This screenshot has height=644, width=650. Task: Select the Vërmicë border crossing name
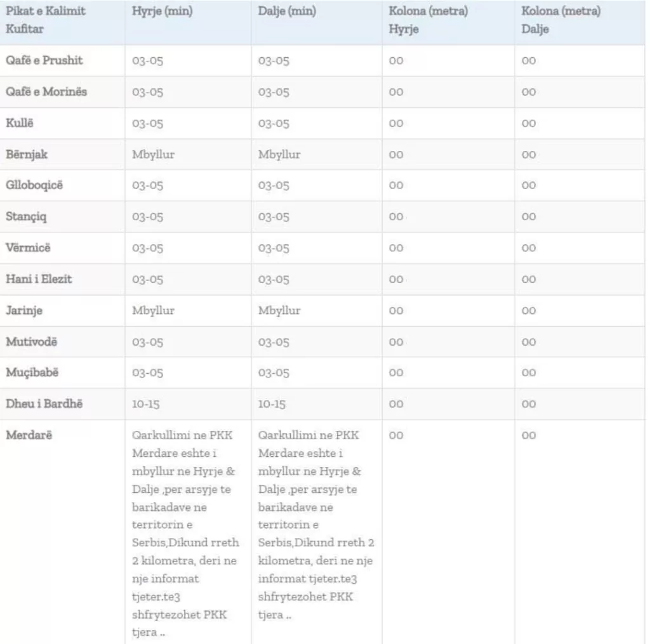(x=28, y=248)
